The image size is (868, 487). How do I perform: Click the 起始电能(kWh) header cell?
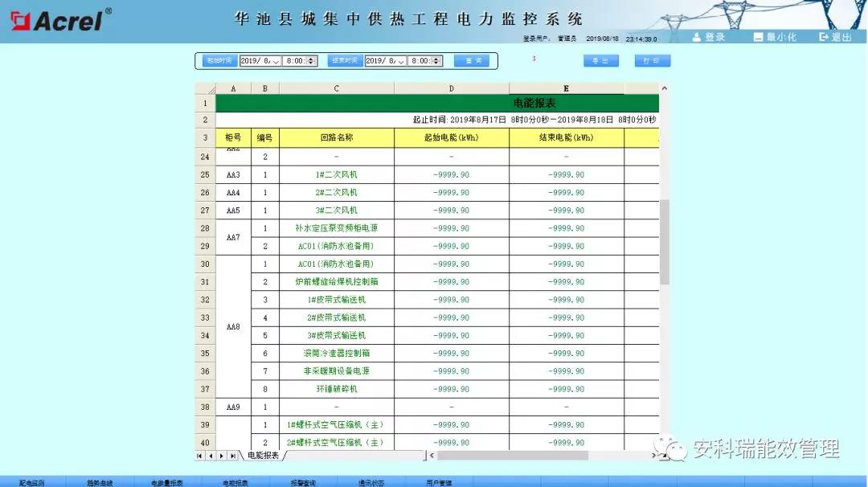tap(452, 137)
